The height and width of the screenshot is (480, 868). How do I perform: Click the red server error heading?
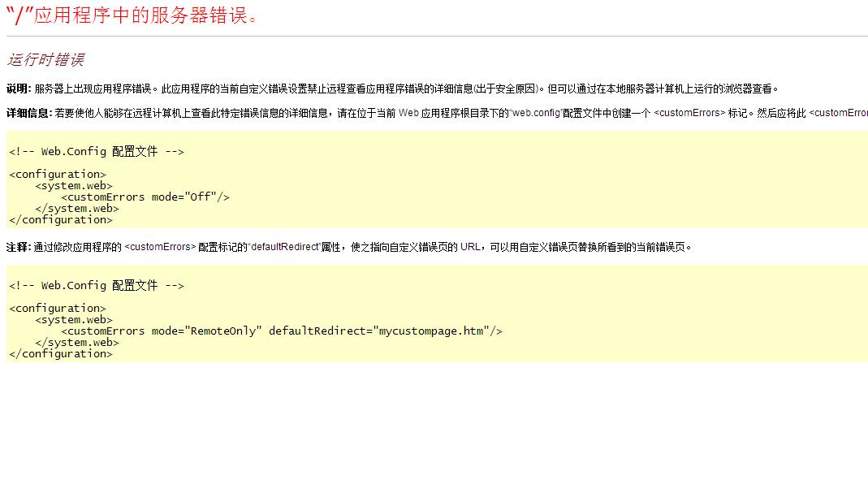pos(132,15)
